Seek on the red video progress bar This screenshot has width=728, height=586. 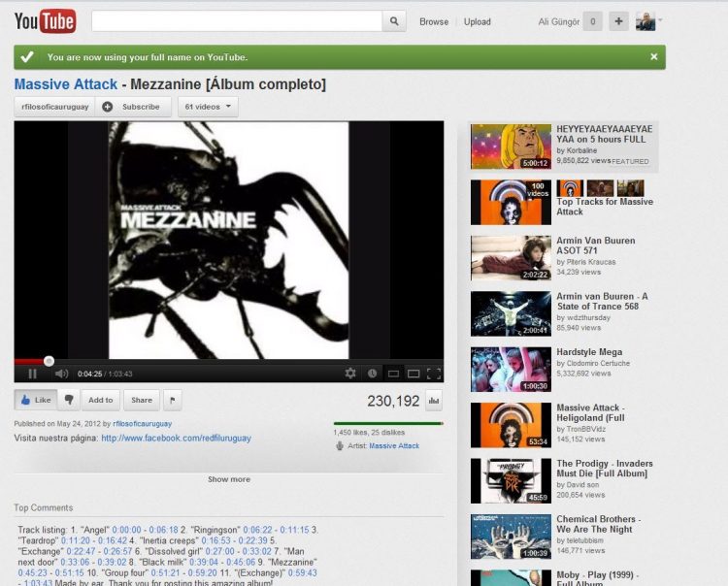tap(228, 361)
